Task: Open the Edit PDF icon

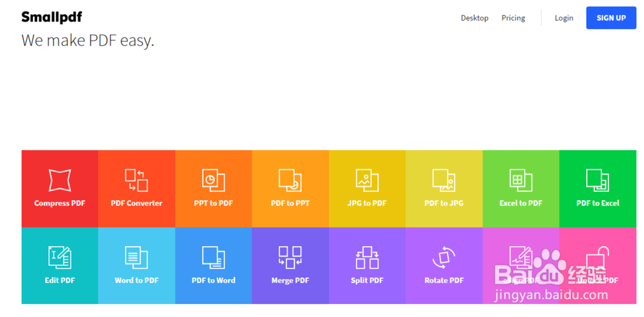Action: point(60,257)
